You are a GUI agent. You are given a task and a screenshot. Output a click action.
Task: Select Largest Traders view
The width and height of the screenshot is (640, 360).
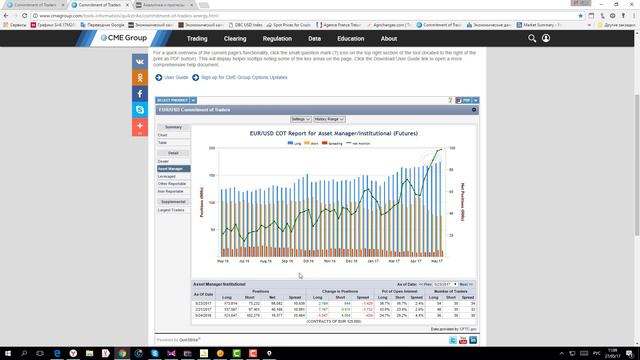(173, 210)
